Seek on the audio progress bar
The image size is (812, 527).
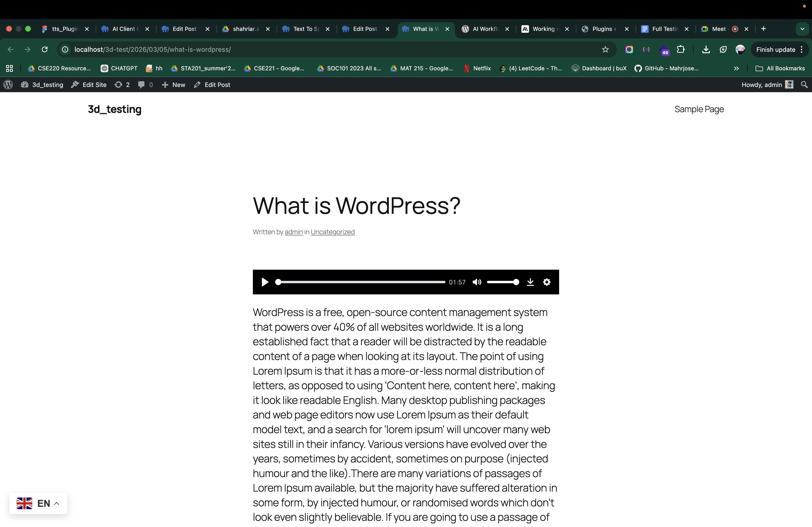pyautogui.click(x=362, y=282)
